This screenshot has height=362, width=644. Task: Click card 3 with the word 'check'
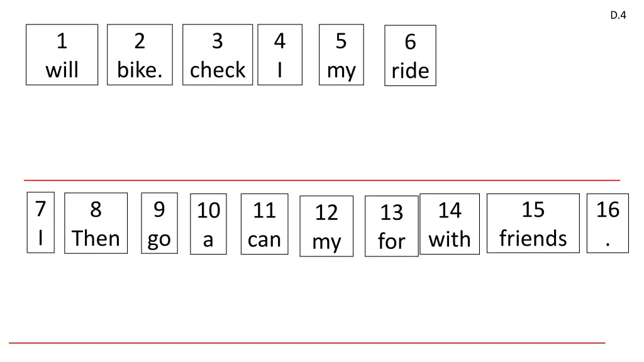click(x=218, y=55)
